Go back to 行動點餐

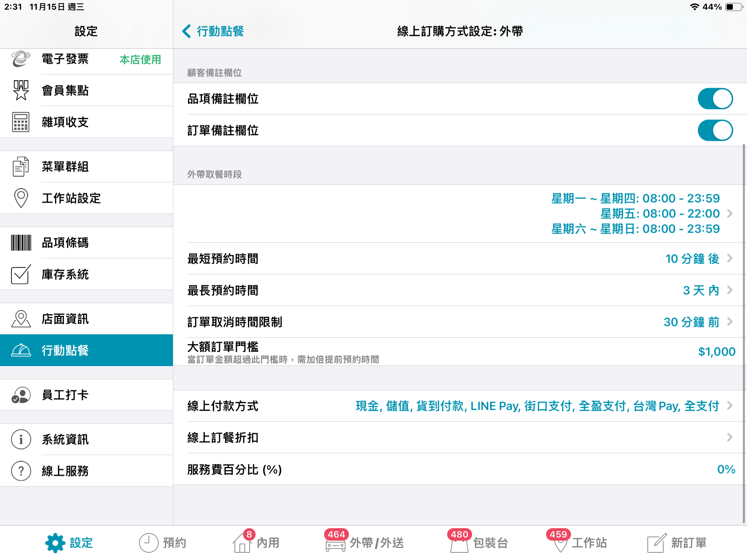tap(213, 31)
